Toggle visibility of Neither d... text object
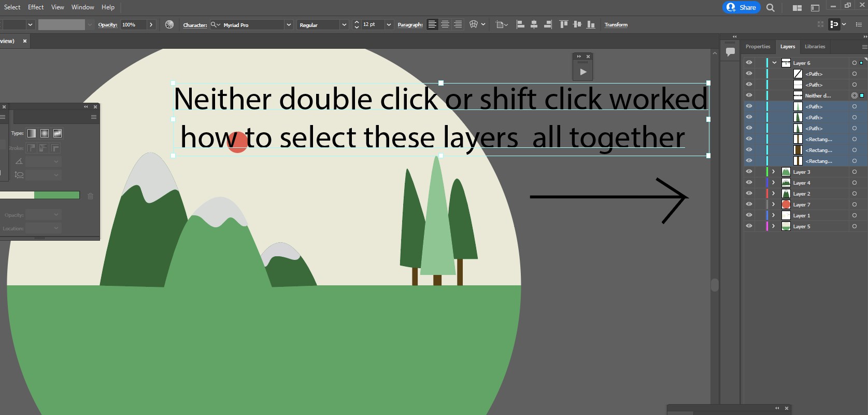This screenshot has width=868, height=415. pos(749,95)
